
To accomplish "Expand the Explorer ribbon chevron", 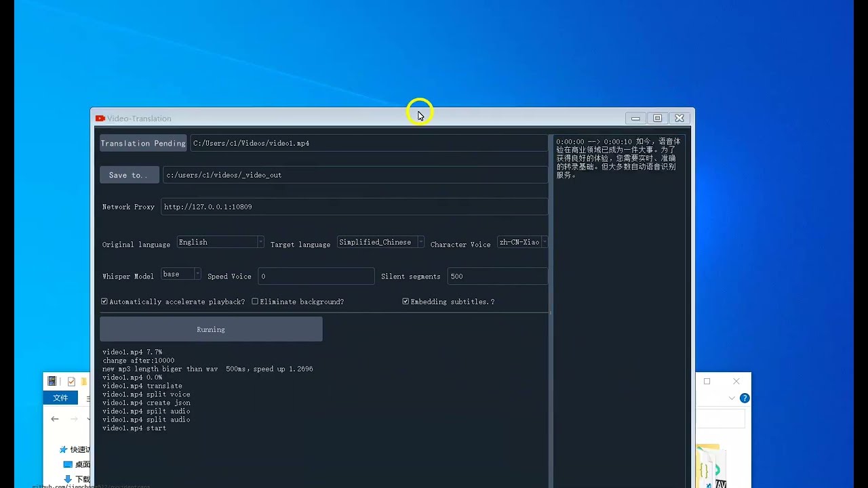I will coord(732,399).
